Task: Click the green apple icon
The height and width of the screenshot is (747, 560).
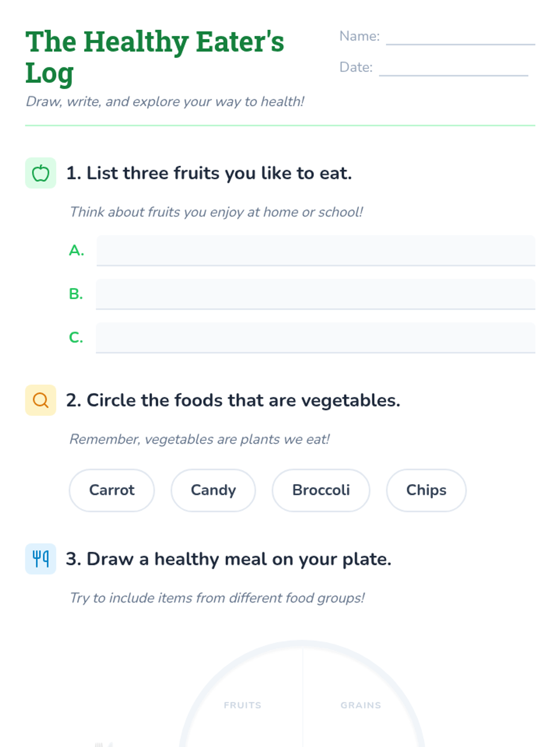Action: 41,173
